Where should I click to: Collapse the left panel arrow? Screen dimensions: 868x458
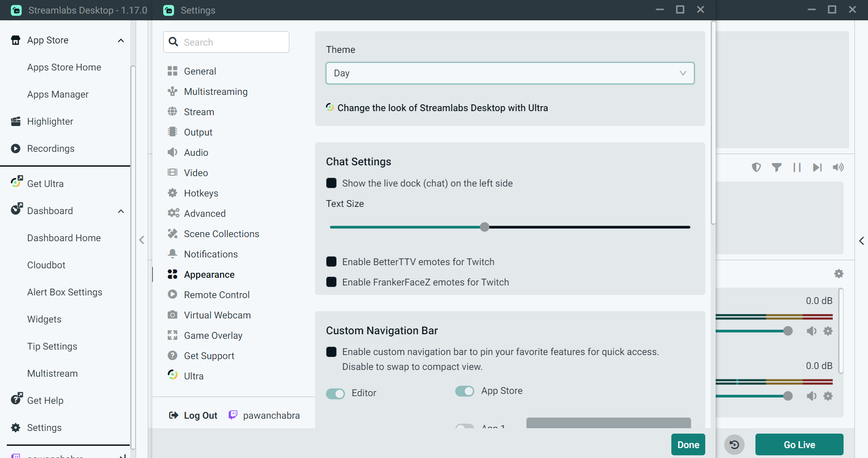point(142,240)
